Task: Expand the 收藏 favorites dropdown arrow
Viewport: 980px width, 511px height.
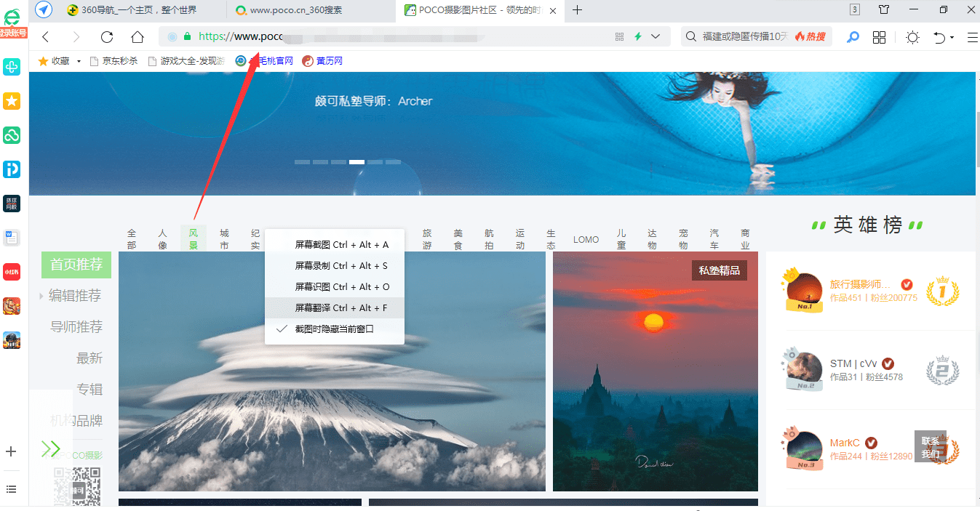Action: (x=79, y=61)
